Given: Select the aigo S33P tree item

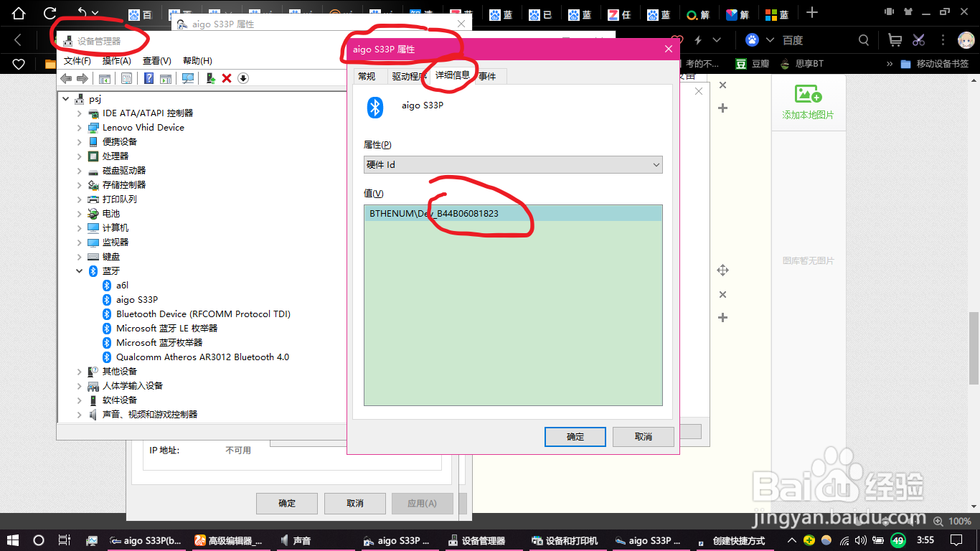Looking at the screenshot, I should [x=137, y=300].
